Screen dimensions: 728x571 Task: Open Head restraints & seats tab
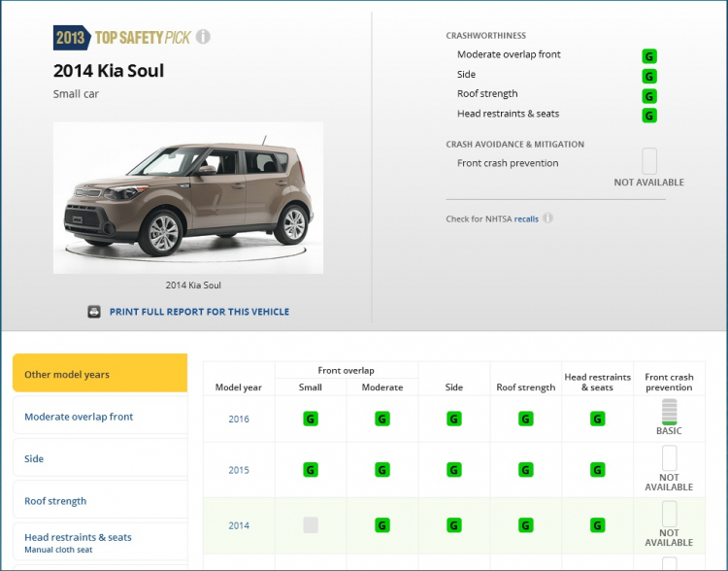tap(100, 541)
